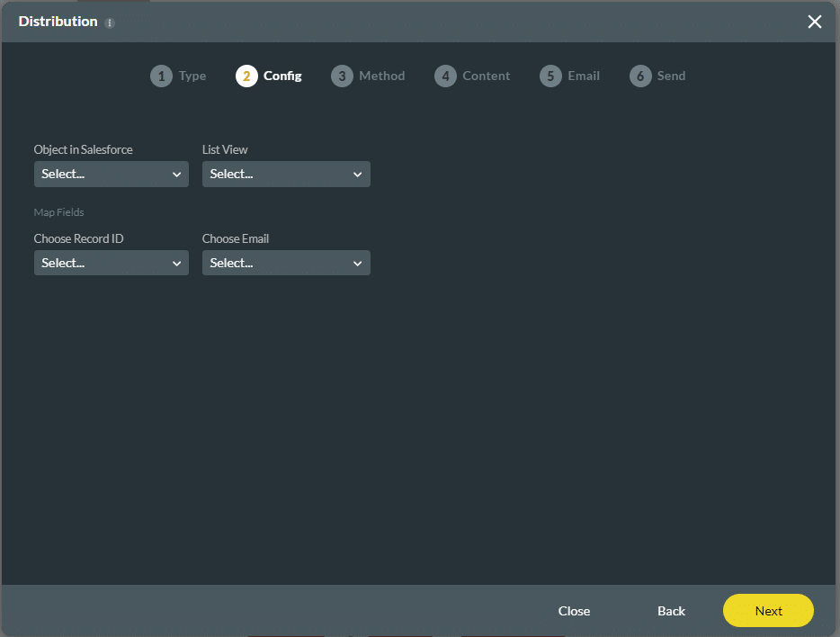Click the chevron on List View selector
Viewport: 840px width, 637px height.
pyautogui.click(x=358, y=174)
